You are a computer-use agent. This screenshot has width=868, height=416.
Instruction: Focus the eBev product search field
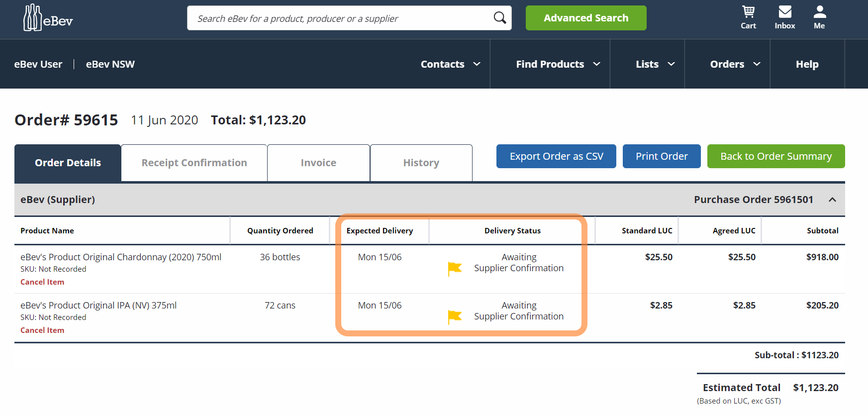pos(338,18)
